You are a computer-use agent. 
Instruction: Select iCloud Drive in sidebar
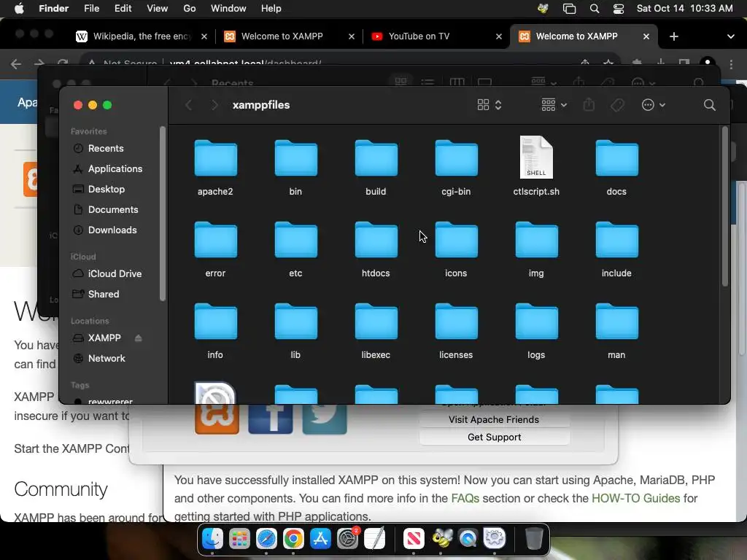tap(115, 274)
